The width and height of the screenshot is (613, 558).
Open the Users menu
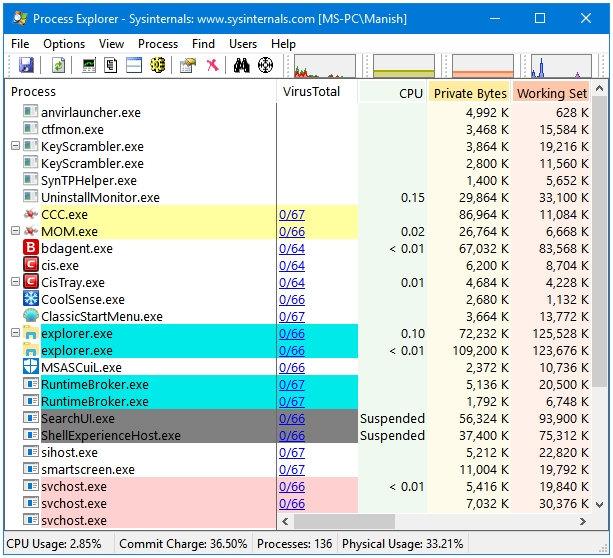pos(243,44)
